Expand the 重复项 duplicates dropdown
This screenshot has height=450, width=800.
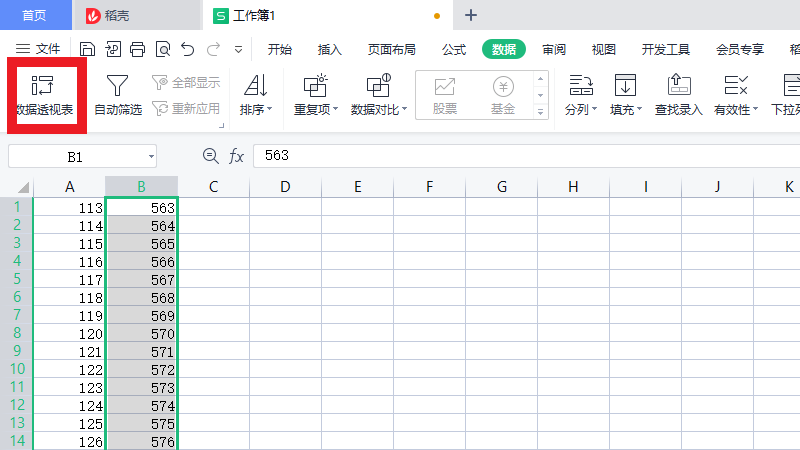(x=315, y=108)
